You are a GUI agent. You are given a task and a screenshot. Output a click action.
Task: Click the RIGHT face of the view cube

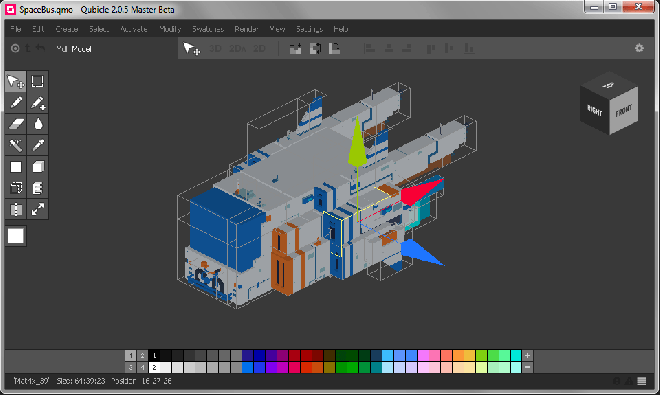[595, 110]
